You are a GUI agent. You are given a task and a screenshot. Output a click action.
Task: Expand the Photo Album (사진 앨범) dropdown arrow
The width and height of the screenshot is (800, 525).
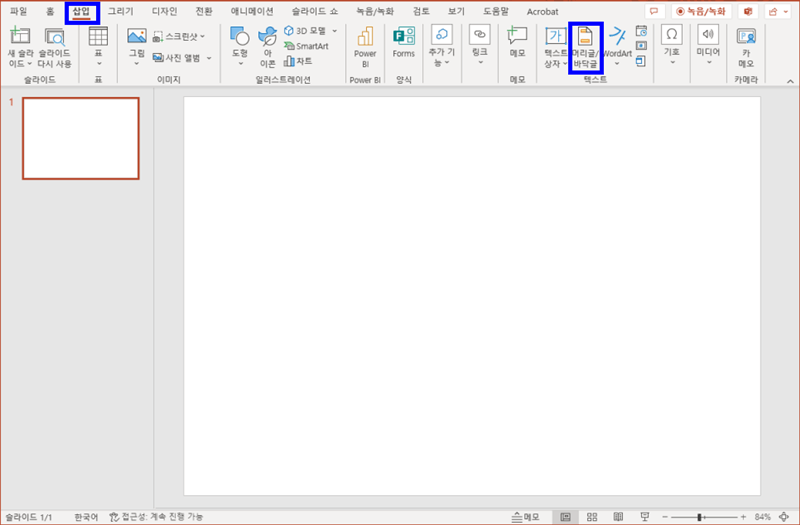209,58
